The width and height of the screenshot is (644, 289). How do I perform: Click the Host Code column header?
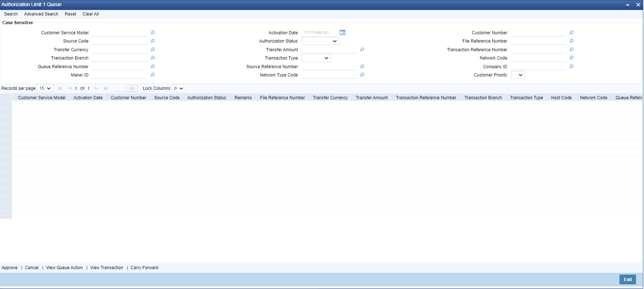coord(561,98)
